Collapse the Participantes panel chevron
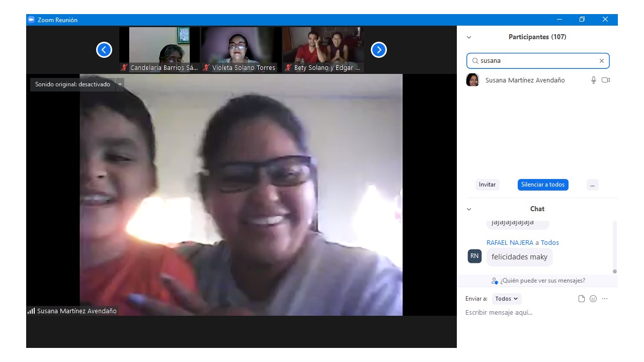The height and width of the screenshot is (362, 644). point(469,37)
